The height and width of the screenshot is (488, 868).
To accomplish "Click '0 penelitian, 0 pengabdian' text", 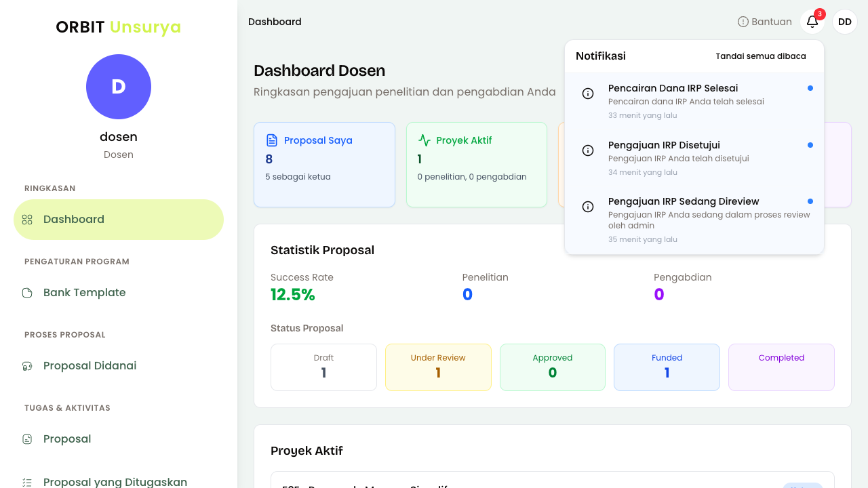I will point(472,177).
